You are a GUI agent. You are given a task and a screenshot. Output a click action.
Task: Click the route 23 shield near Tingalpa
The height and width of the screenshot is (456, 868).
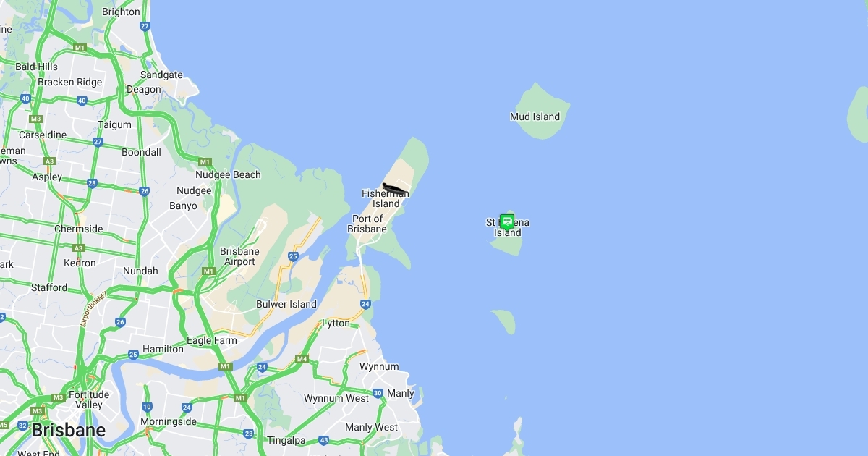(x=249, y=434)
